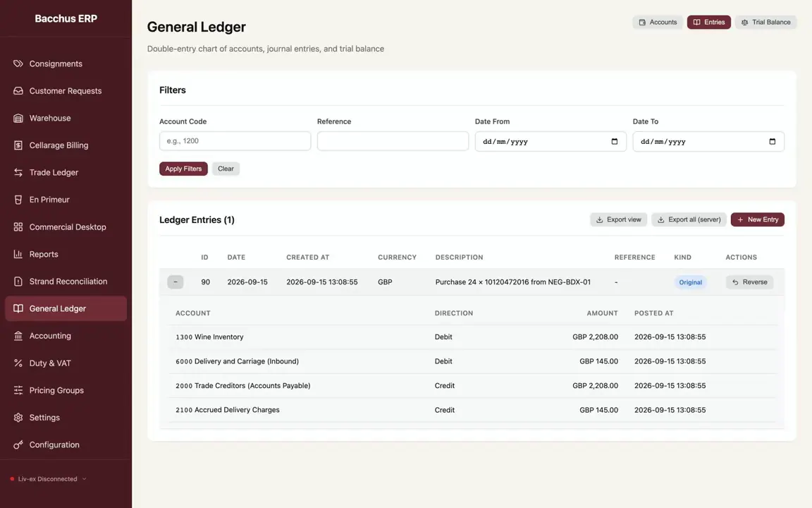Click the wallet icon in Accounts tab
The image size is (812, 508).
point(642,23)
